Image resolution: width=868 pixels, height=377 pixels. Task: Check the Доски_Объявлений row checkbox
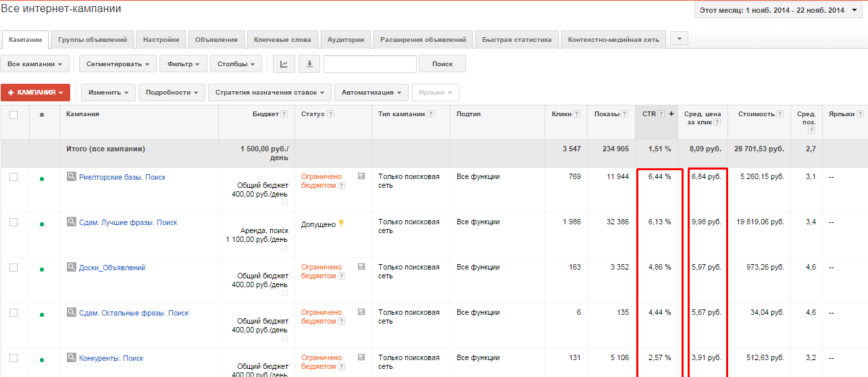(14, 268)
